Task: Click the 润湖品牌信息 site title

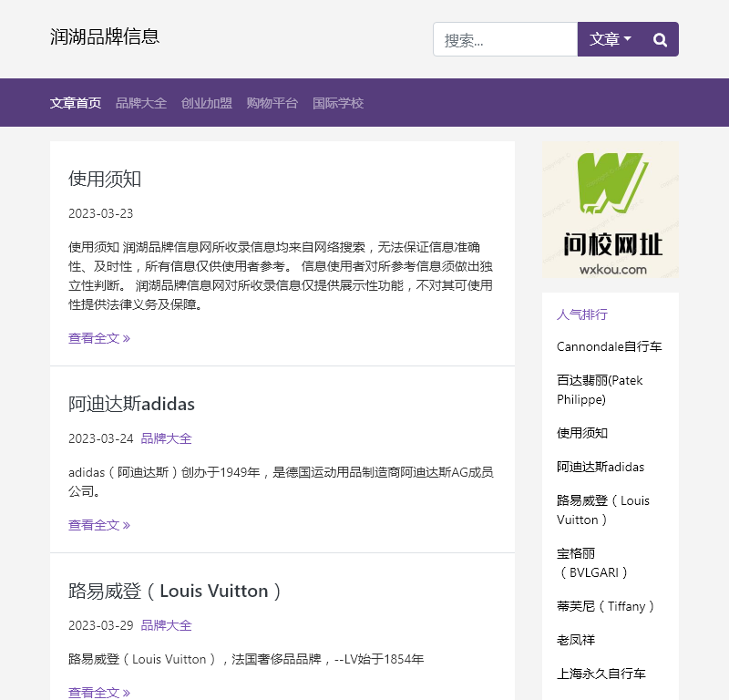Action: click(x=104, y=37)
